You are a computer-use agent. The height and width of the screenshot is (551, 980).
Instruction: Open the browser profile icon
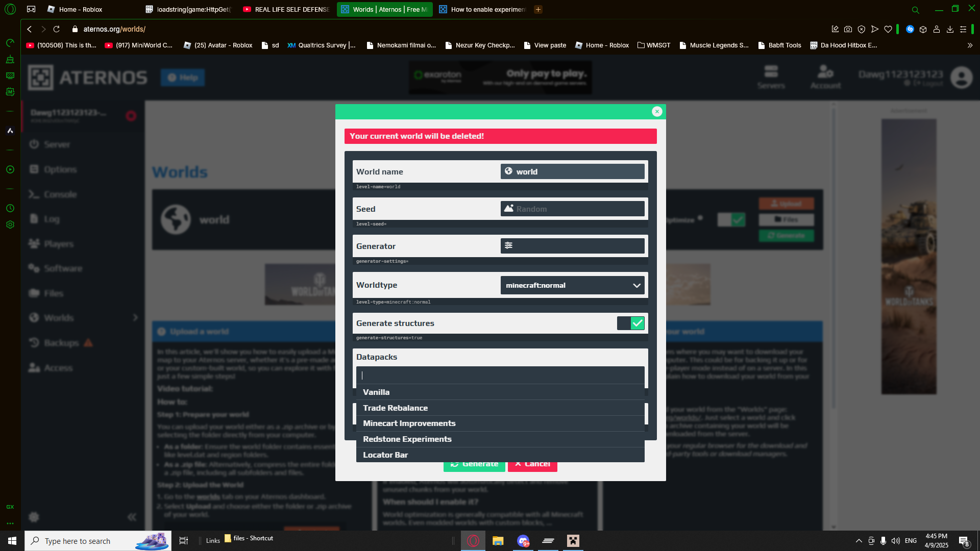coord(937,29)
